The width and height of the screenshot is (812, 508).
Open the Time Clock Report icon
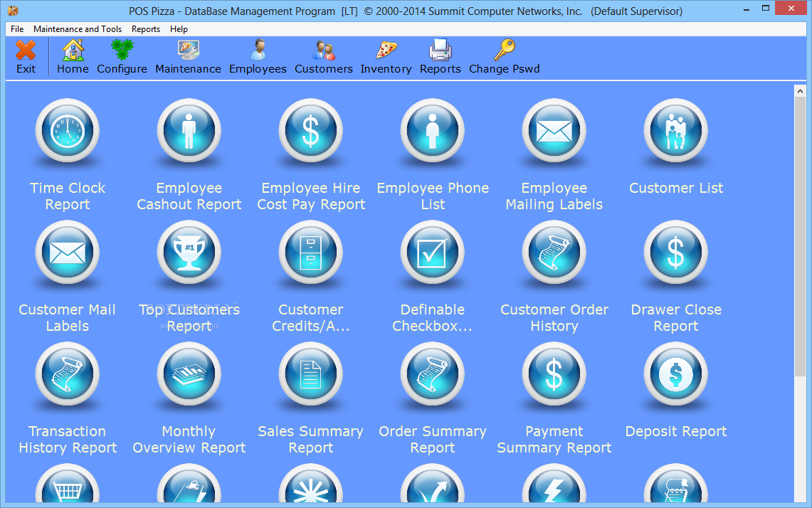coord(68,131)
